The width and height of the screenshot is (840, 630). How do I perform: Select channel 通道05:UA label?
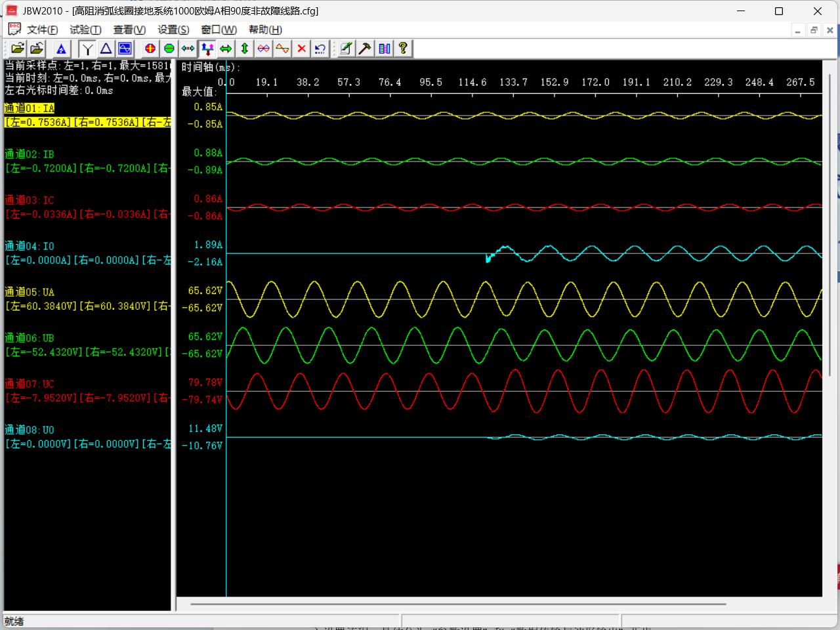click(30, 292)
